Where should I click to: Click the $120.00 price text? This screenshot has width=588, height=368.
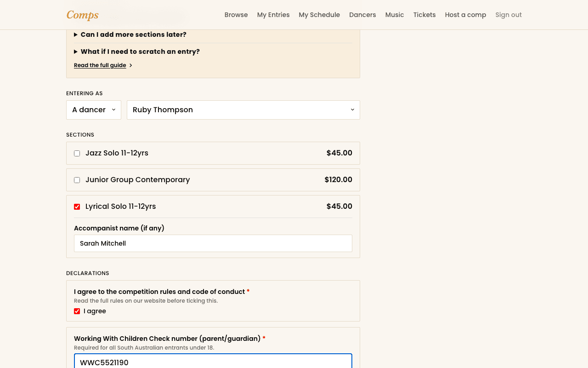click(x=338, y=180)
